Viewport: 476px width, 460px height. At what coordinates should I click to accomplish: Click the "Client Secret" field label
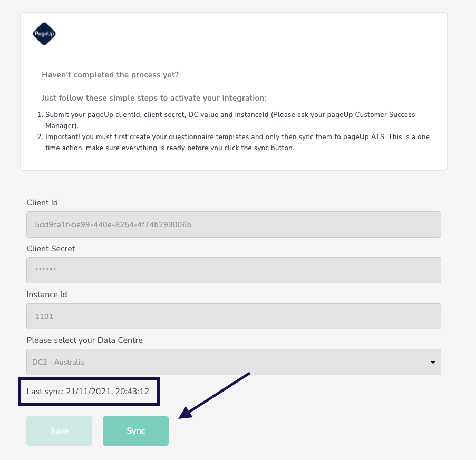pos(51,248)
